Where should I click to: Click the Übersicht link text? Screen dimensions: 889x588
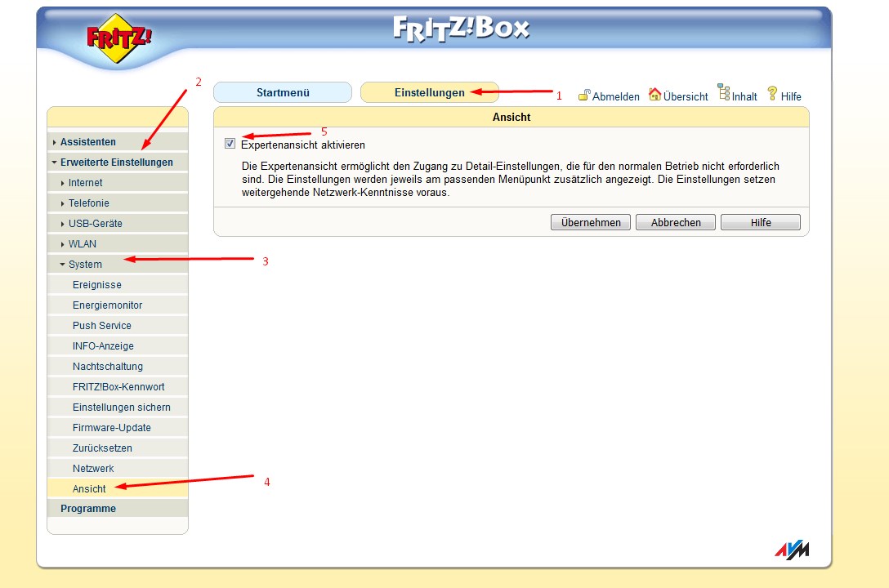click(x=686, y=96)
